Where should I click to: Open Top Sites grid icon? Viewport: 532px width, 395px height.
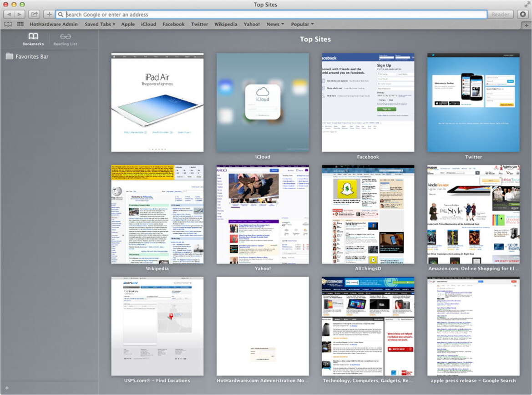[20, 24]
